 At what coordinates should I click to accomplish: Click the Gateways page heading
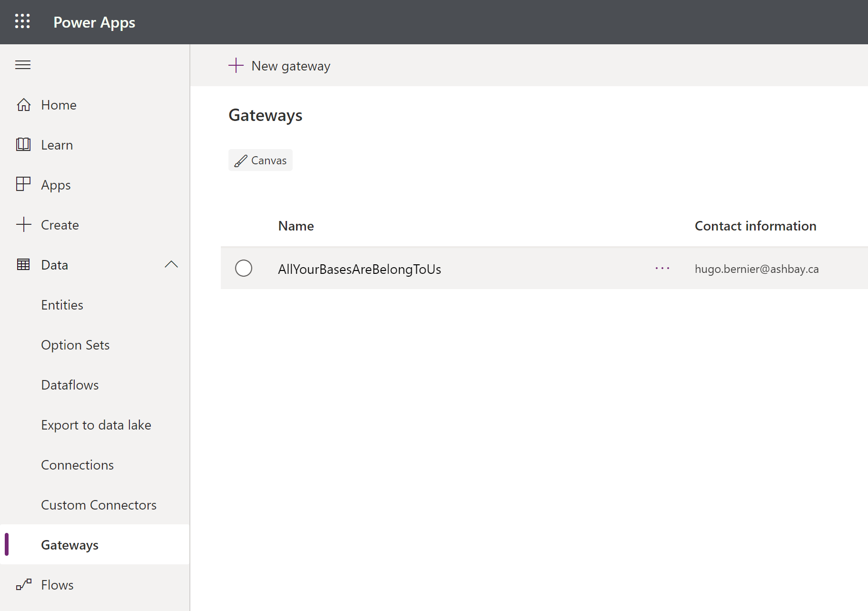point(266,115)
